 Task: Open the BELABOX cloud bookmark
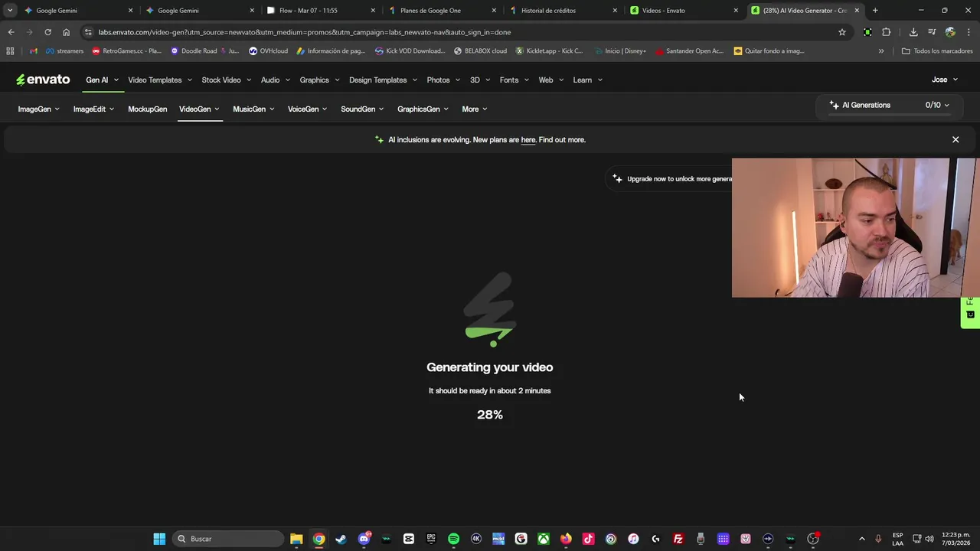coord(480,51)
